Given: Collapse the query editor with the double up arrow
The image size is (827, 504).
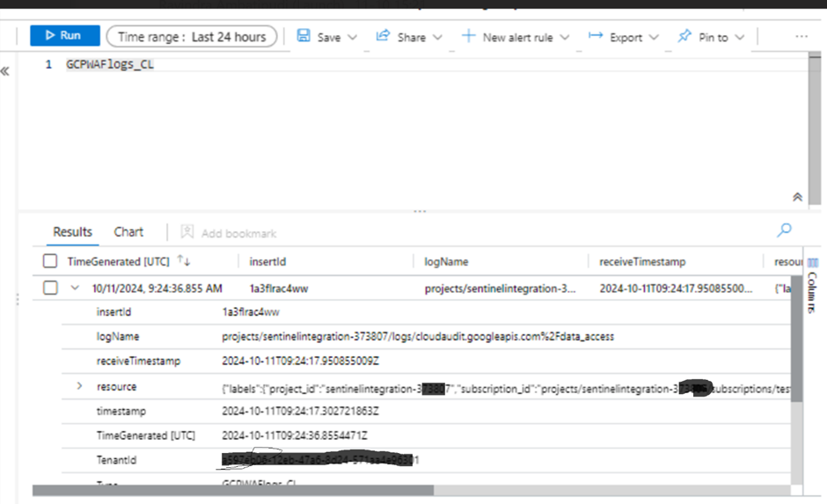Looking at the screenshot, I should point(797,197).
